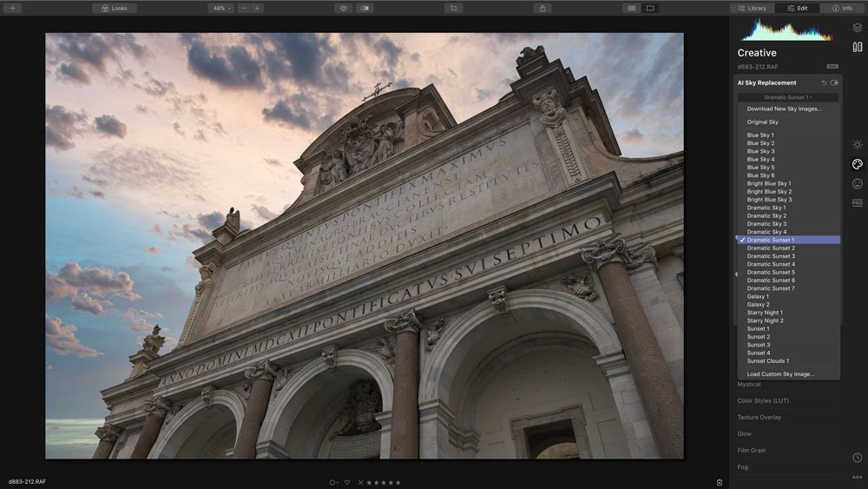Select Blue Sky 4 from list

tap(788, 159)
